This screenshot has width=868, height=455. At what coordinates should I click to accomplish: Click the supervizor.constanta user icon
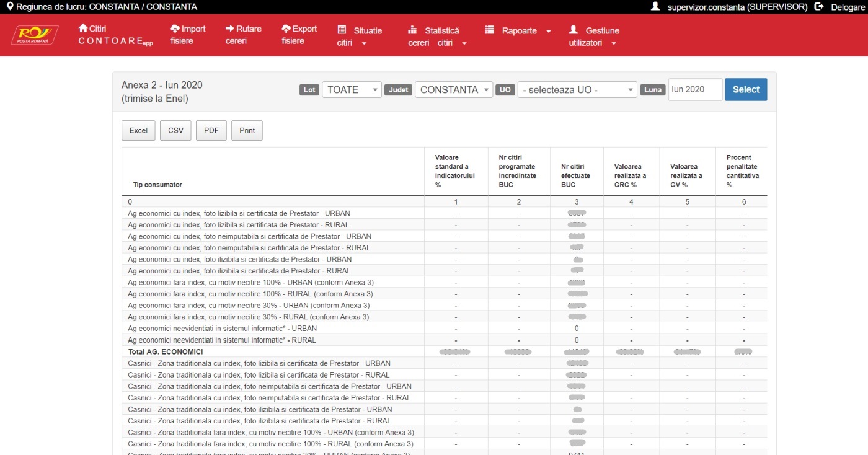click(655, 7)
